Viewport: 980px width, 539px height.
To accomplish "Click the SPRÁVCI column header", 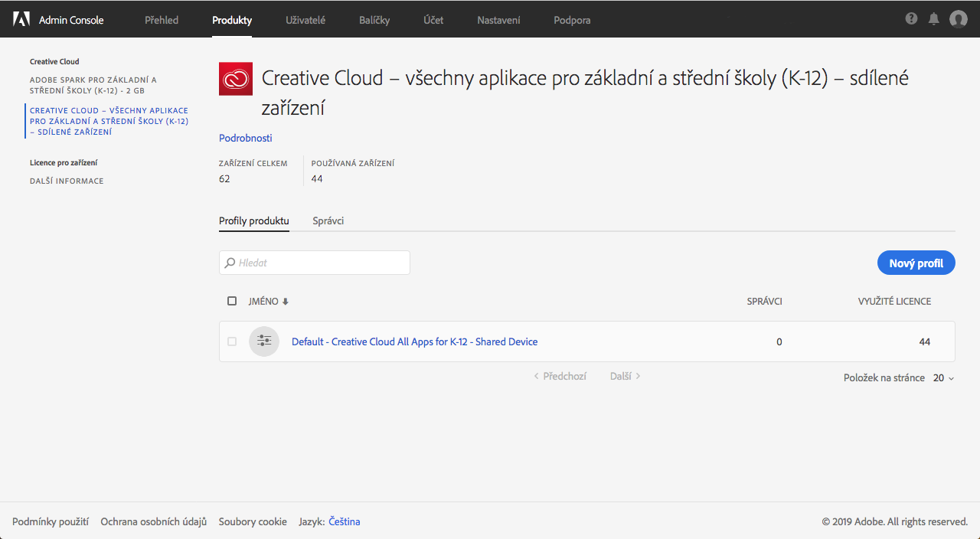I will (x=764, y=302).
